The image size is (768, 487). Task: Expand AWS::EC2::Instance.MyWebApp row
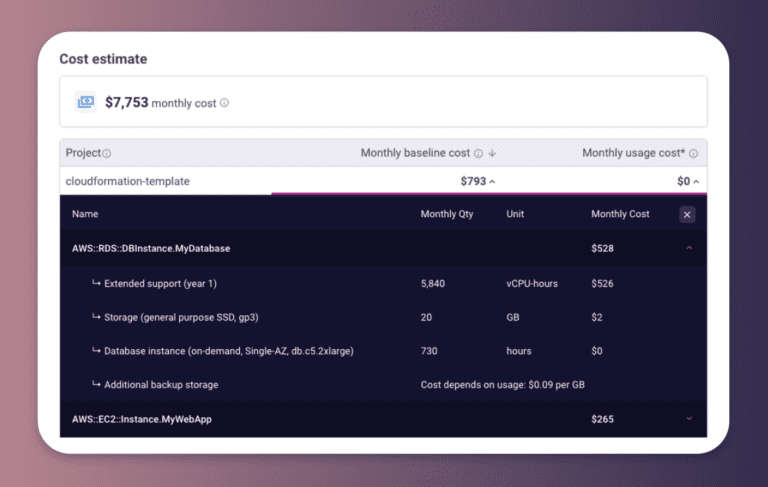(x=689, y=419)
